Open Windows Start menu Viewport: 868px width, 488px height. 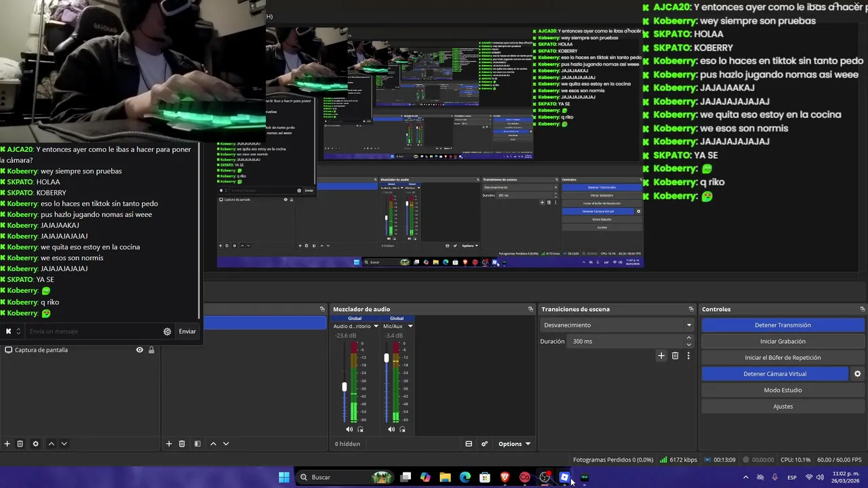(x=284, y=477)
